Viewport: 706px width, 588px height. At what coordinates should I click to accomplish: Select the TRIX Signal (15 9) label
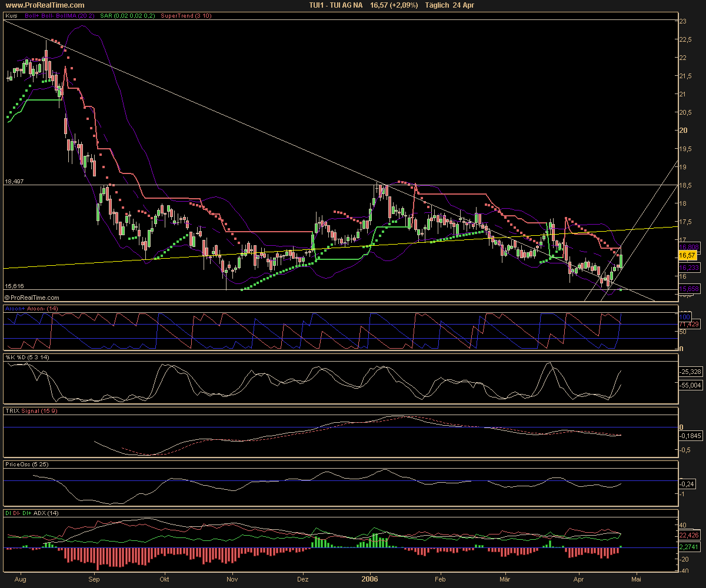(31, 410)
